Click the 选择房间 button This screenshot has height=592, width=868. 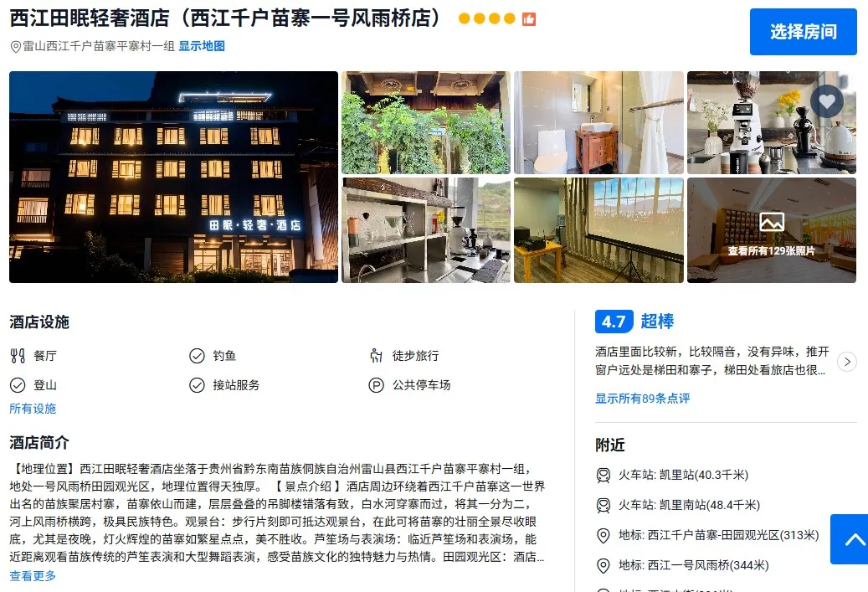point(804,32)
